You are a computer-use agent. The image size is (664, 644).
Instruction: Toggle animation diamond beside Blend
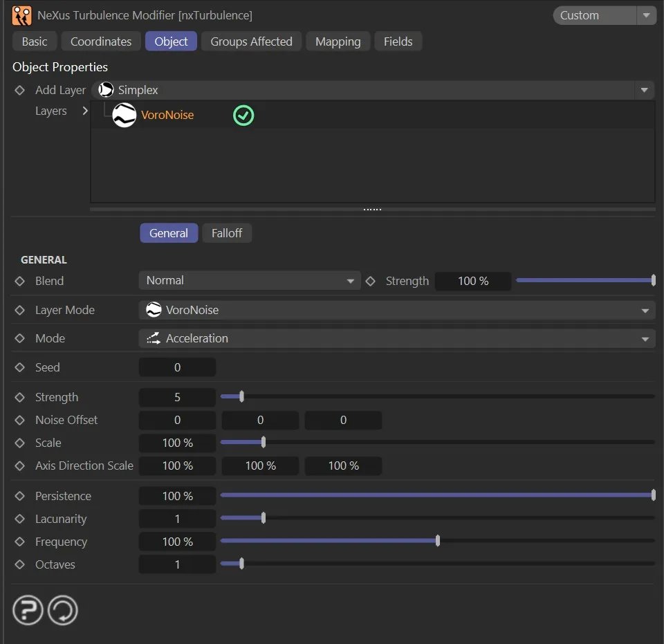tap(19, 281)
